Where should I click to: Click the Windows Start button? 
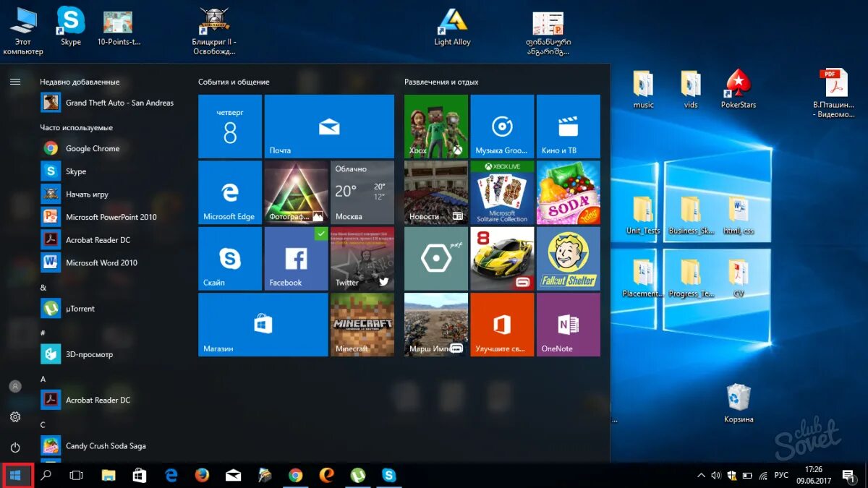16,475
